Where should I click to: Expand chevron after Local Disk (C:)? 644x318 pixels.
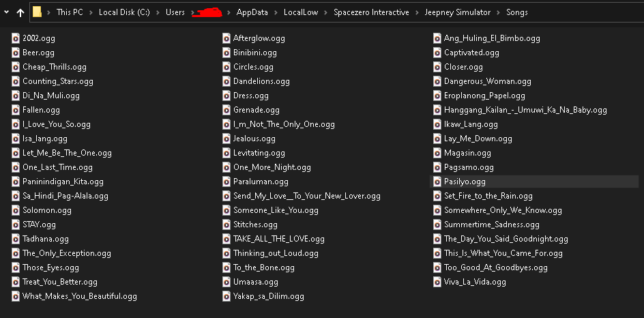click(x=158, y=13)
